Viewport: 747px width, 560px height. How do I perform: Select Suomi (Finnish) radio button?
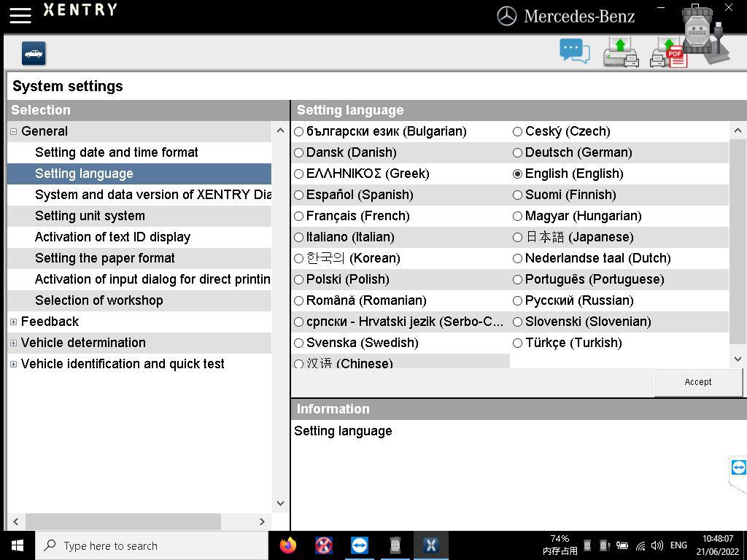tap(517, 195)
